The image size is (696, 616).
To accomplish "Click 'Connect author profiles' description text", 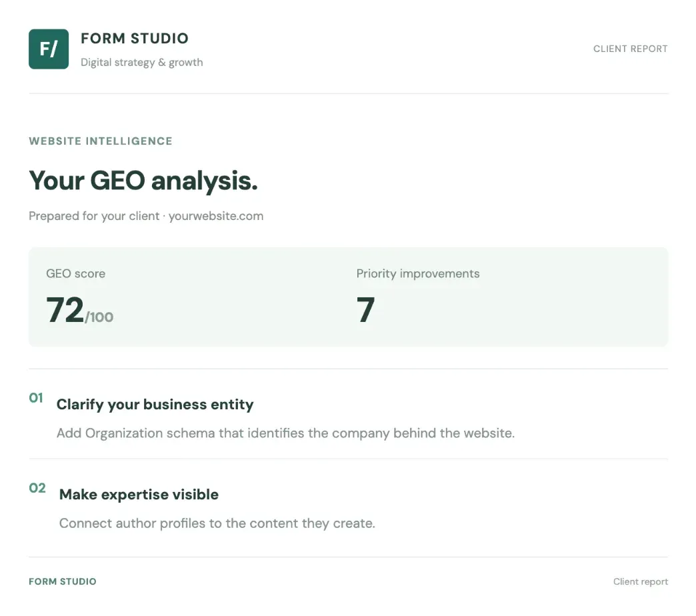I will pyautogui.click(x=217, y=523).
